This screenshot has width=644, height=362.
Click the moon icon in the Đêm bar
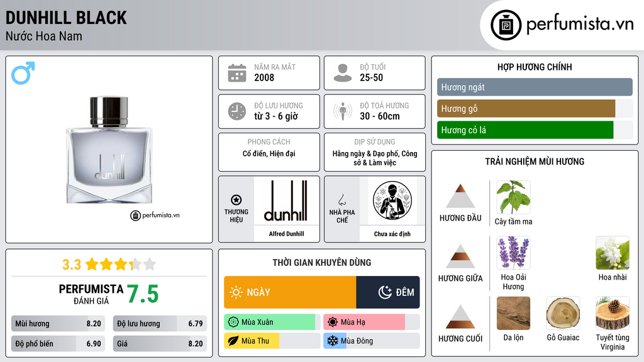tap(385, 292)
